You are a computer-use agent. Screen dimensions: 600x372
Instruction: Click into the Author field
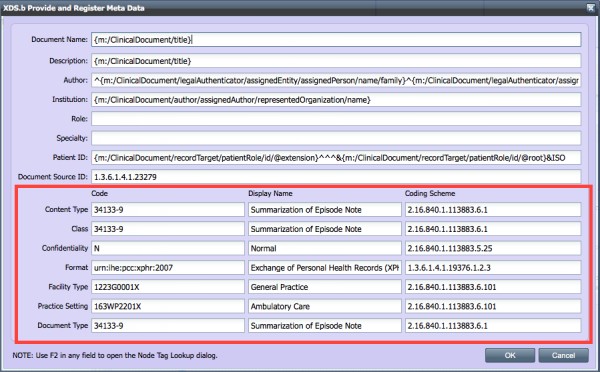point(336,80)
